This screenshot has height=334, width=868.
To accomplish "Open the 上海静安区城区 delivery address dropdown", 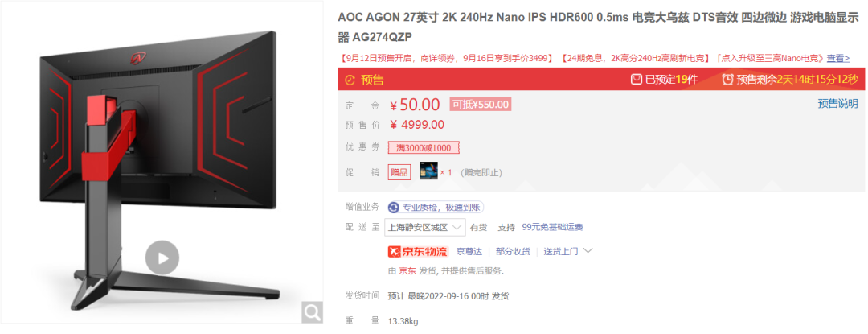I will point(426,227).
